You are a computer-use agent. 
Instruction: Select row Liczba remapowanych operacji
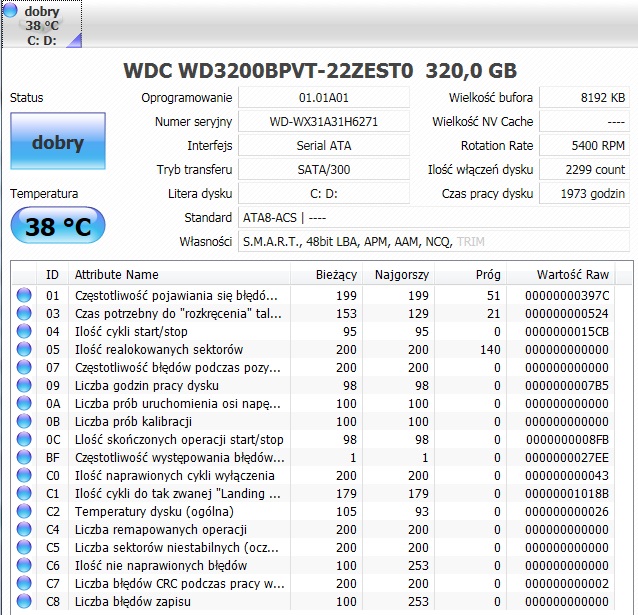click(313, 529)
